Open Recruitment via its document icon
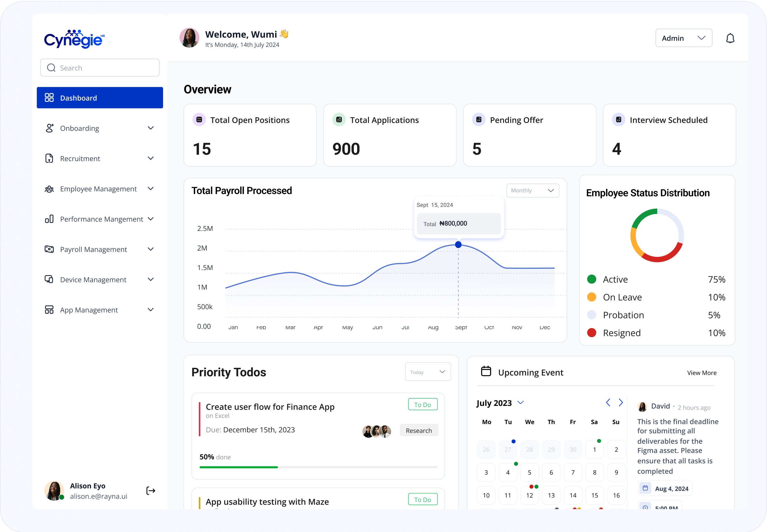The image size is (767, 532). point(49,158)
